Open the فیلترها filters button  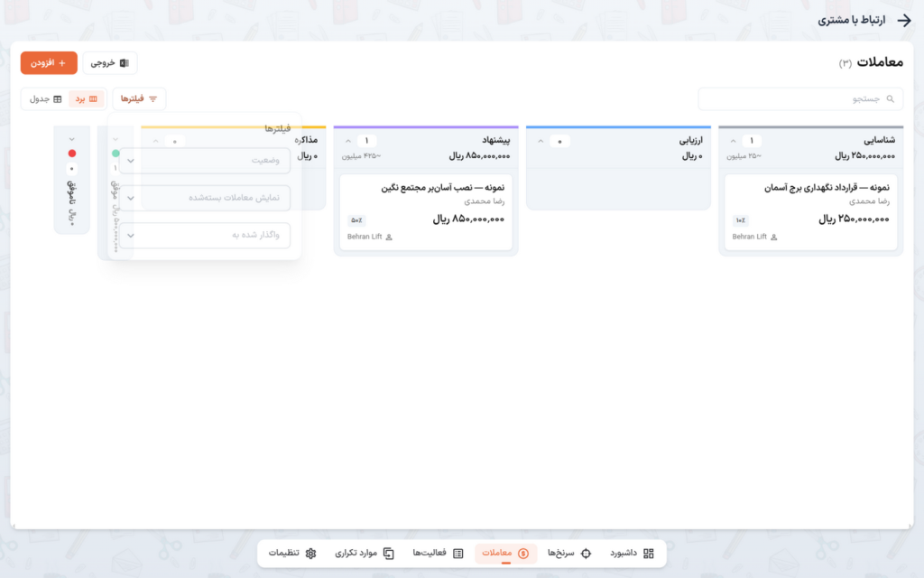coord(139,99)
